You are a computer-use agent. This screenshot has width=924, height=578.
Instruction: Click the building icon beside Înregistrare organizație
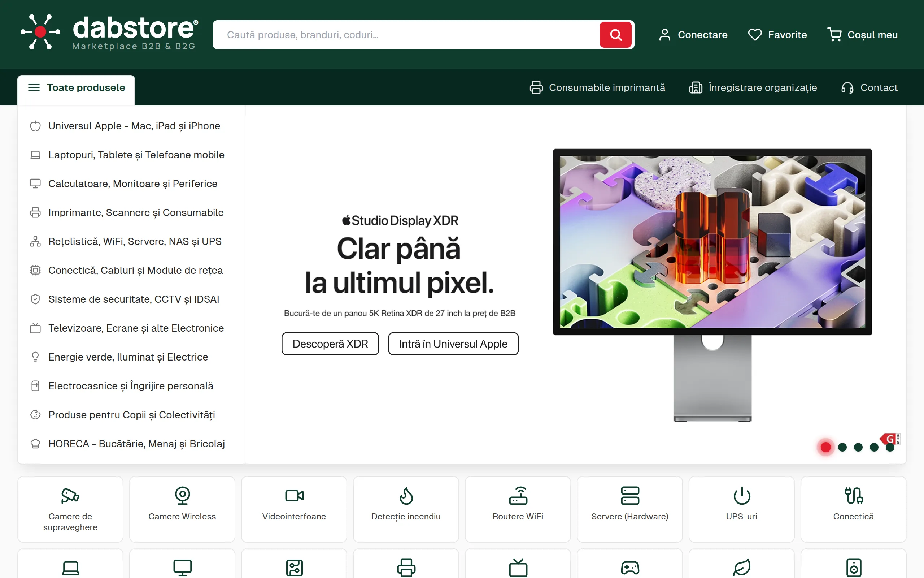(x=696, y=87)
